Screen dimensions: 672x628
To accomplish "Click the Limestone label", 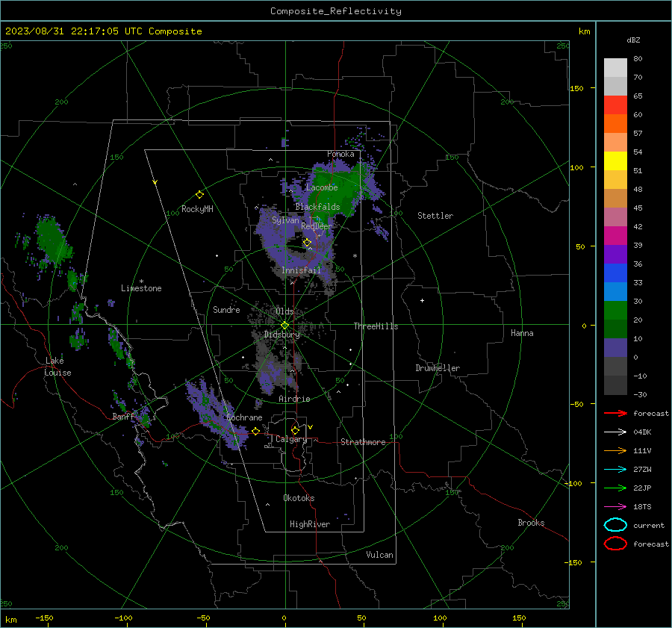I will [x=141, y=288].
